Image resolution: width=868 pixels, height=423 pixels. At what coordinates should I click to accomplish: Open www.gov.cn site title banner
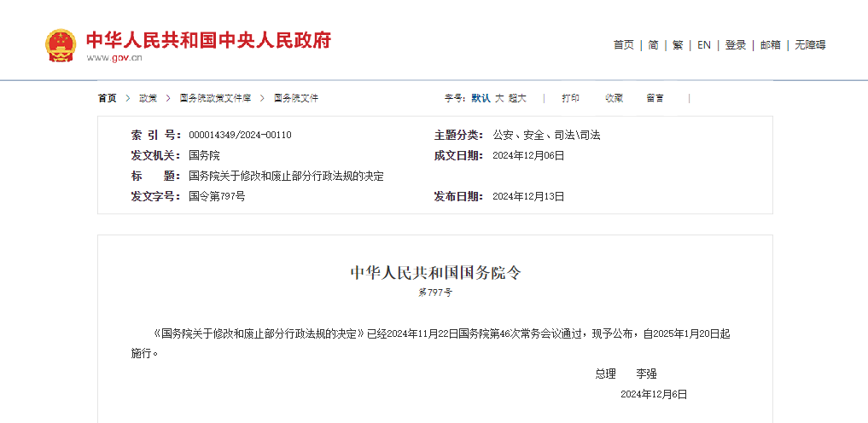click(x=207, y=41)
